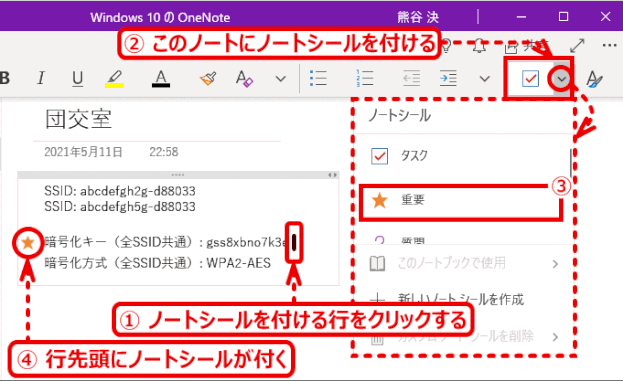Expand the paragraph options dropdown chevron

pos(484,79)
